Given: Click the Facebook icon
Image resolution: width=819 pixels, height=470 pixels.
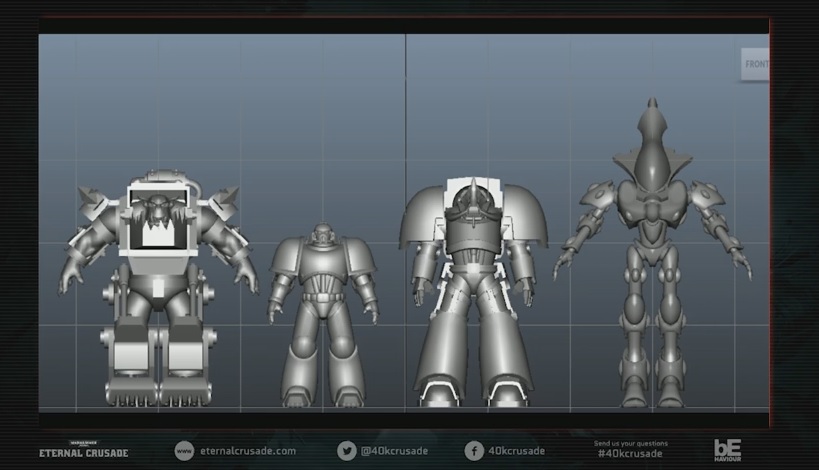Looking at the screenshot, I should 474,451.
